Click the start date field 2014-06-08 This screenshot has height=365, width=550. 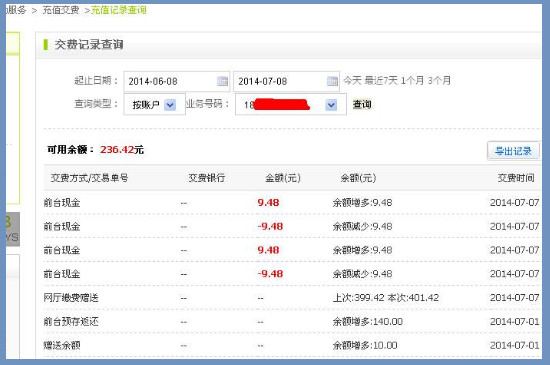pos(176,81)
